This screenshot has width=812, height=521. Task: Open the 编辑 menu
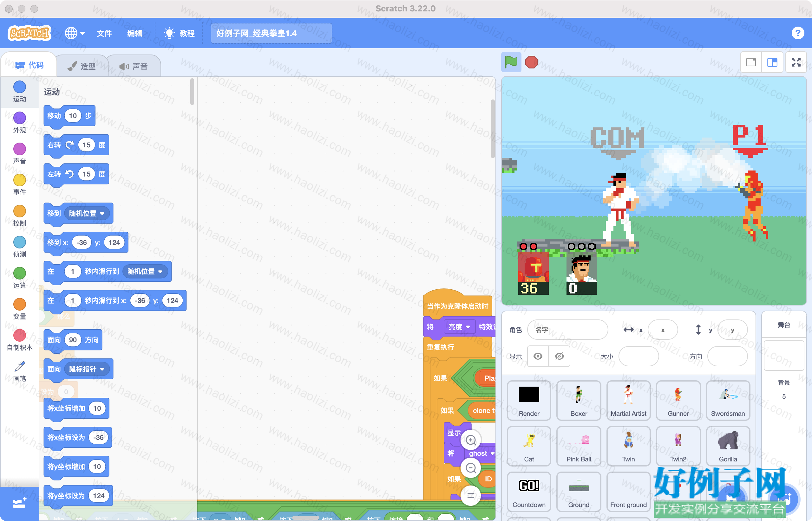[x=134, y=33]
